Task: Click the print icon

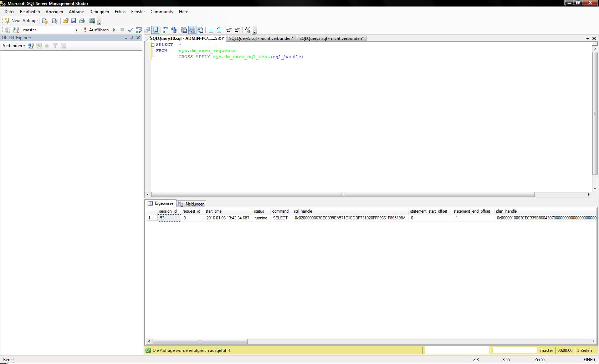Action: pyautogui.click(x=82, y=21)
